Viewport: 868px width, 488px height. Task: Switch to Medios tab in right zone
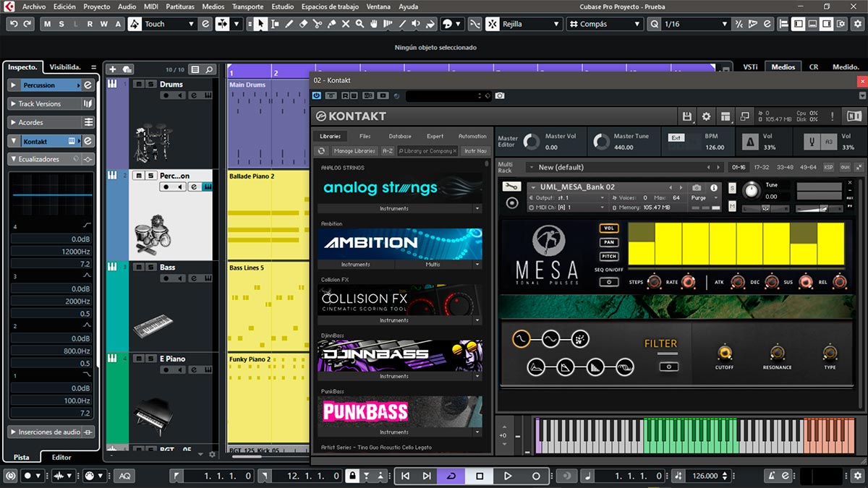click(783, 67)
